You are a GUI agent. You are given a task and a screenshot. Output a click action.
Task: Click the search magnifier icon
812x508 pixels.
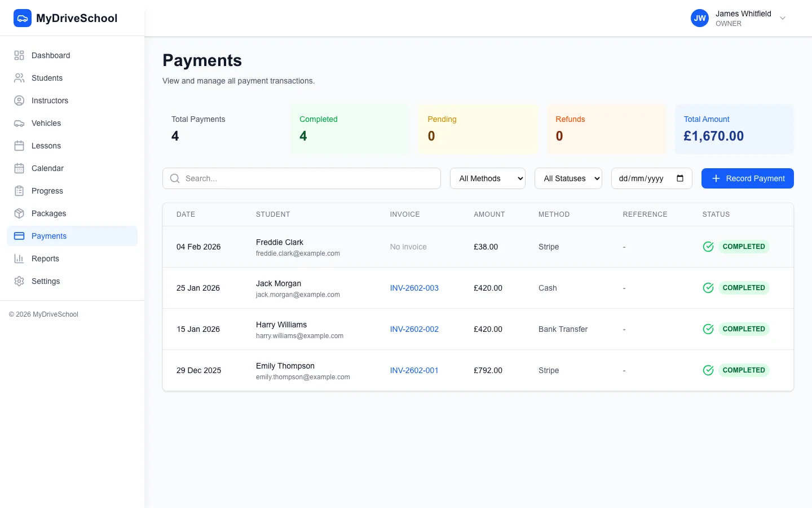click(x=175, y=178)
